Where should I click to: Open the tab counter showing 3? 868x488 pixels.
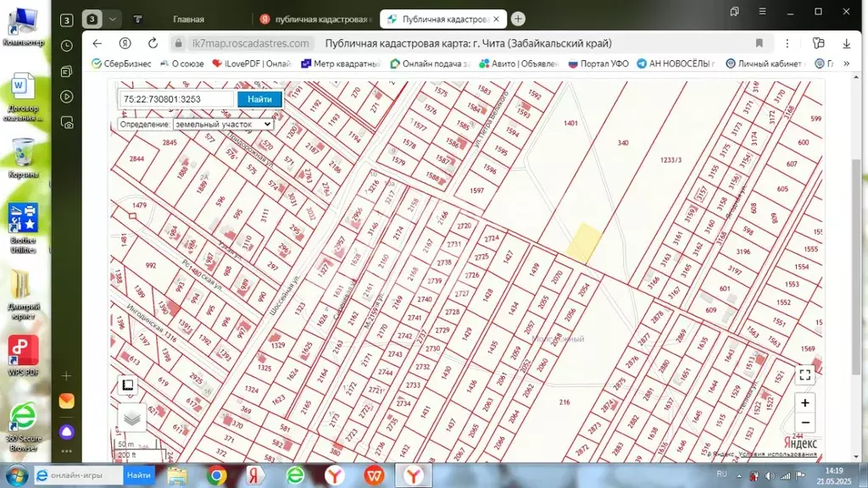92,19
